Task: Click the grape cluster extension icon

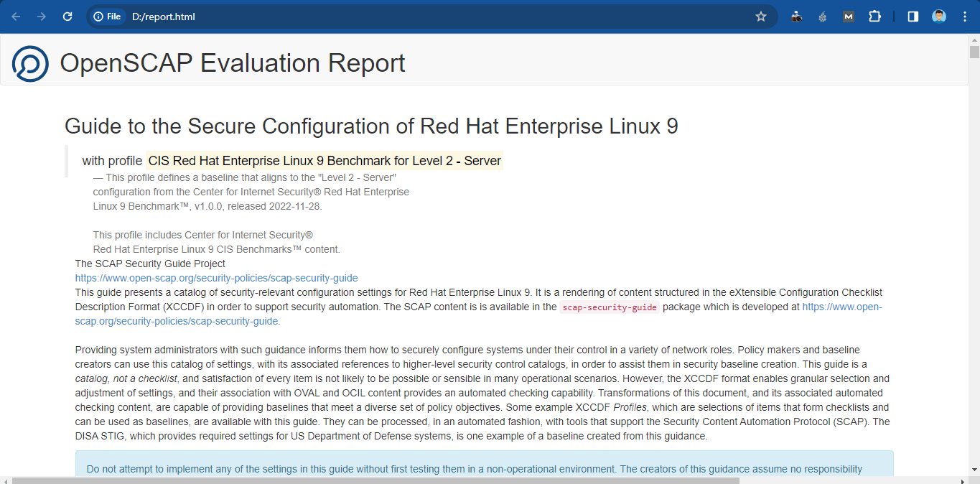Action: [823, 17]
